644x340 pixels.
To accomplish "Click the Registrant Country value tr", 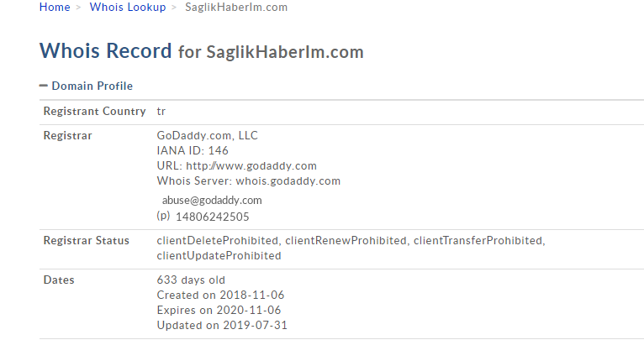I will pyautogui.click(x=161, y=111).
